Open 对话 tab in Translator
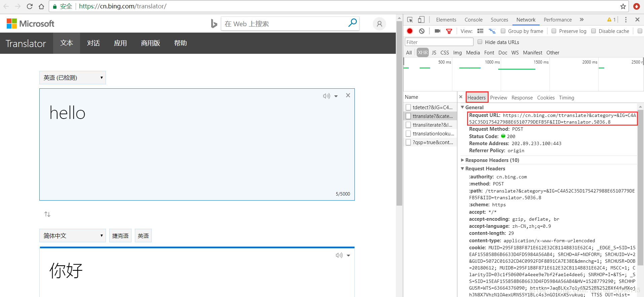Viewport: 644px width, 297px height. [93, 43]
